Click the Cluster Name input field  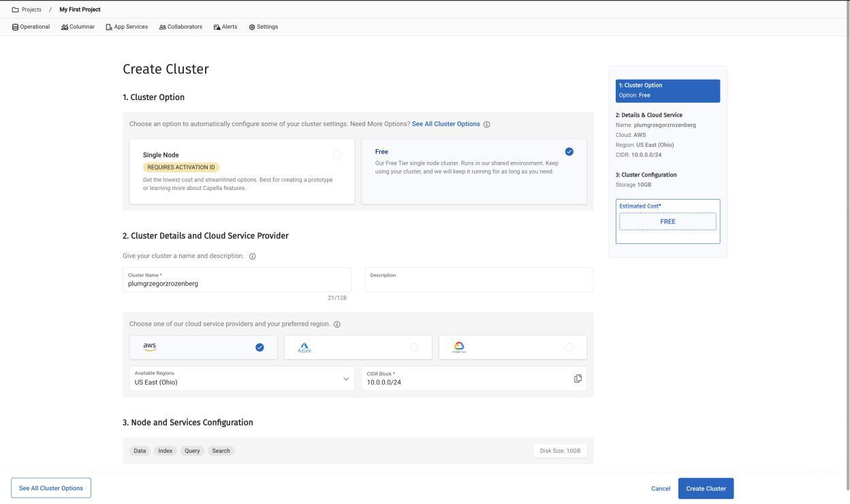pyautogui.click(x=237, y=280)
